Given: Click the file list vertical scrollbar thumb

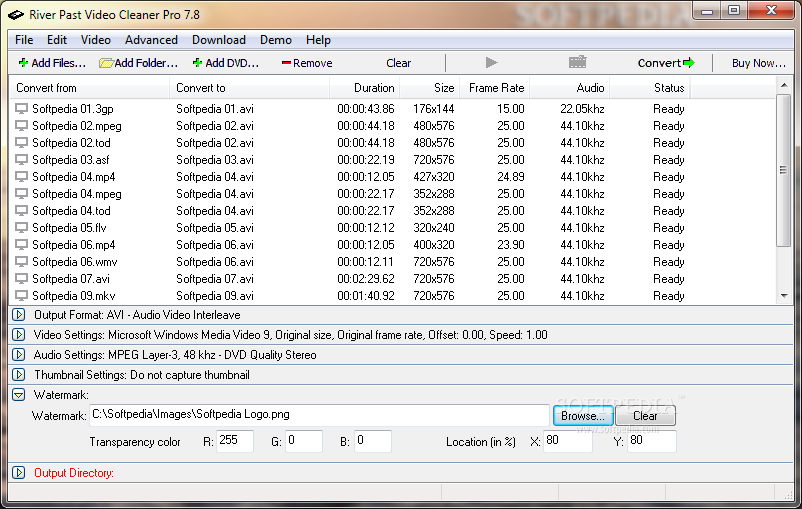Looking at the screenshot, I should pos(784,170).
